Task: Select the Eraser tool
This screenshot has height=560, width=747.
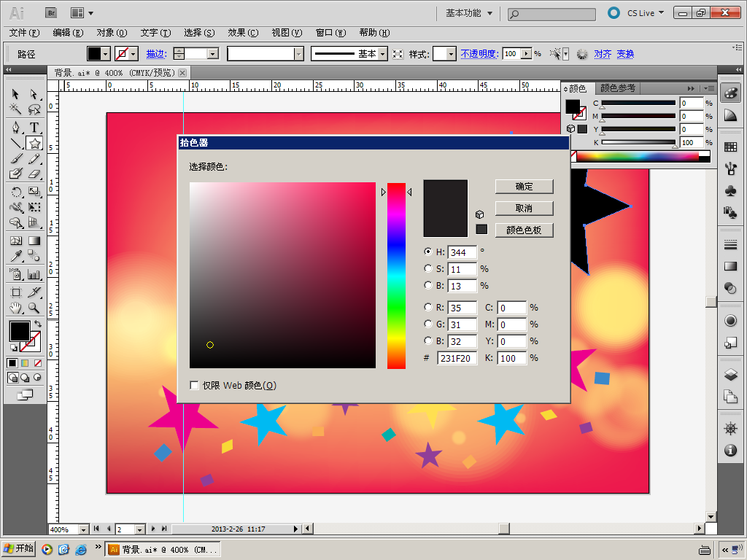Action: (34, 174)
